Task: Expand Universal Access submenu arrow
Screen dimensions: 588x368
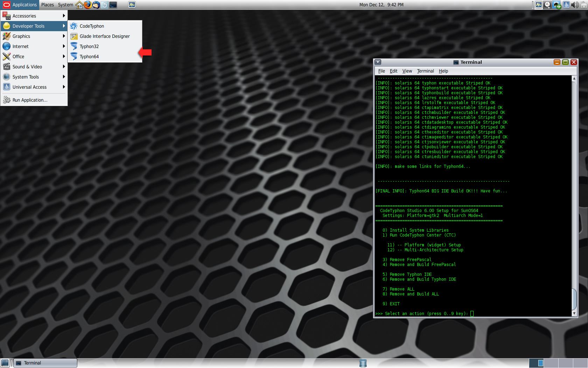Action: 64,87
